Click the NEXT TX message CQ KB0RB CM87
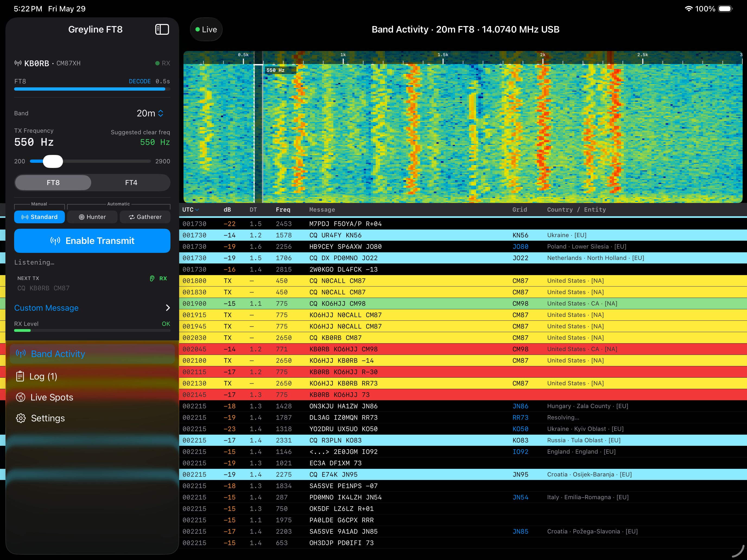The image size is (747, 560). point(43,288)
